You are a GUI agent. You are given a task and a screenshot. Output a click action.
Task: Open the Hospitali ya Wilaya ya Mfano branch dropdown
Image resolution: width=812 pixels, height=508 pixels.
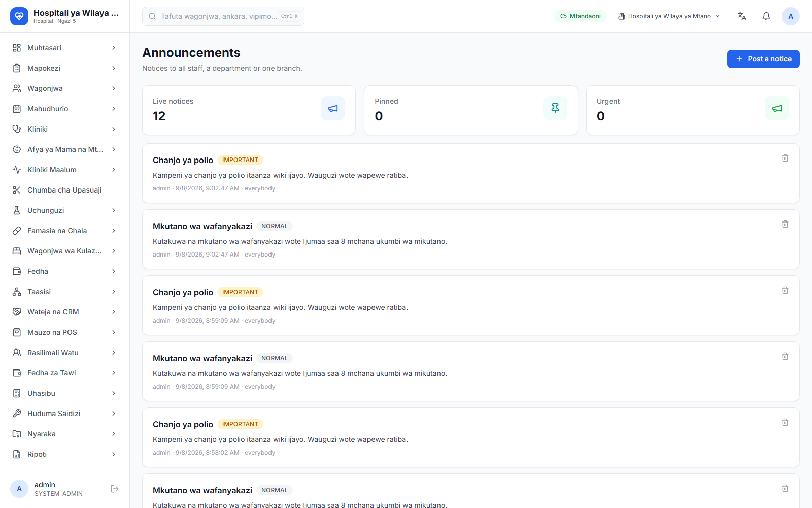pos(669,16)
